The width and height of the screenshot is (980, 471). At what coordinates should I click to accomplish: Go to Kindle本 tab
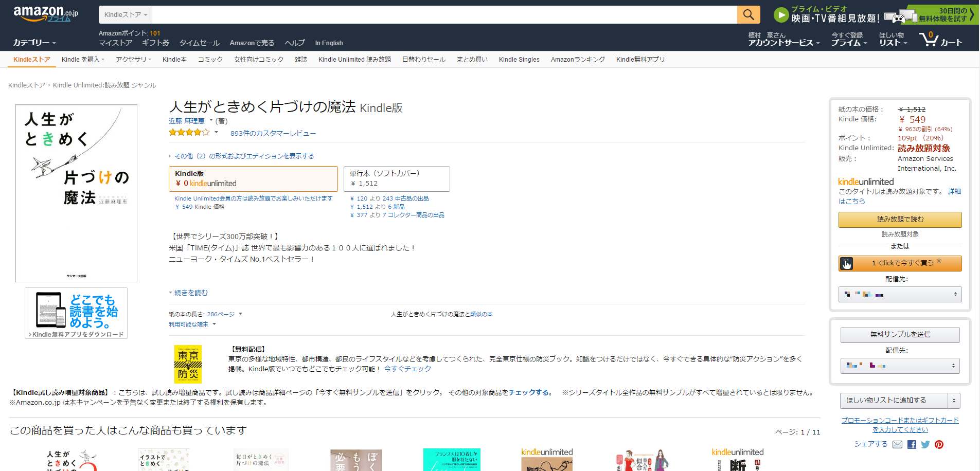tap(174, 60)
